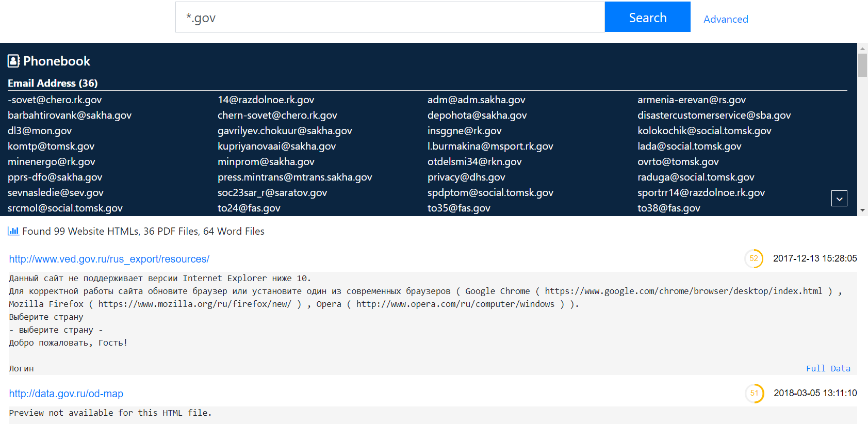Screen dimensions: 868x424
Task: View Full Data for first result
Action: tap(828, 368)
